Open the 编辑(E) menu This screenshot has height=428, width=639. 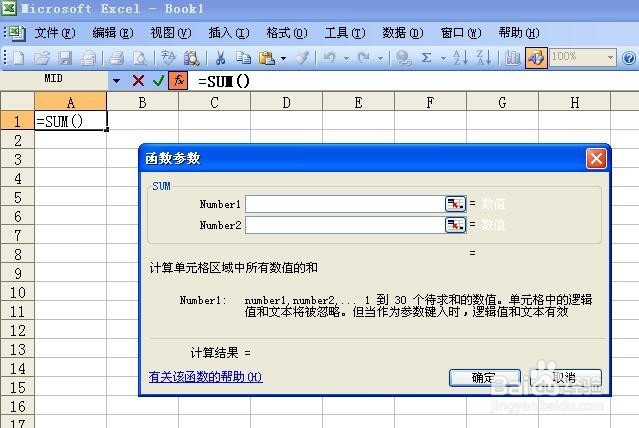[x=113, y=33]
